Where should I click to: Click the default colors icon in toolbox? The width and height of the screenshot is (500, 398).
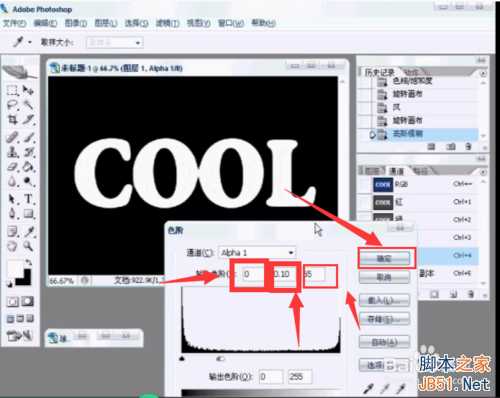(x=10, y=284)
